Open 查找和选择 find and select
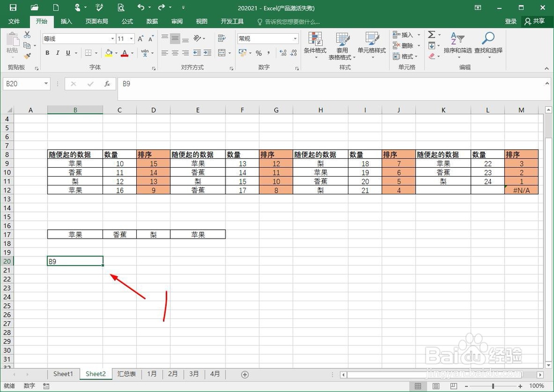This screenshot has width=554, height=392. 488,45
